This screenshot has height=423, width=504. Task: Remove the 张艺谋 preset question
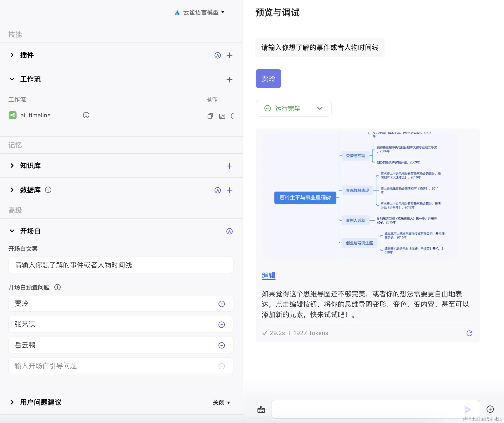click(221, 324)
